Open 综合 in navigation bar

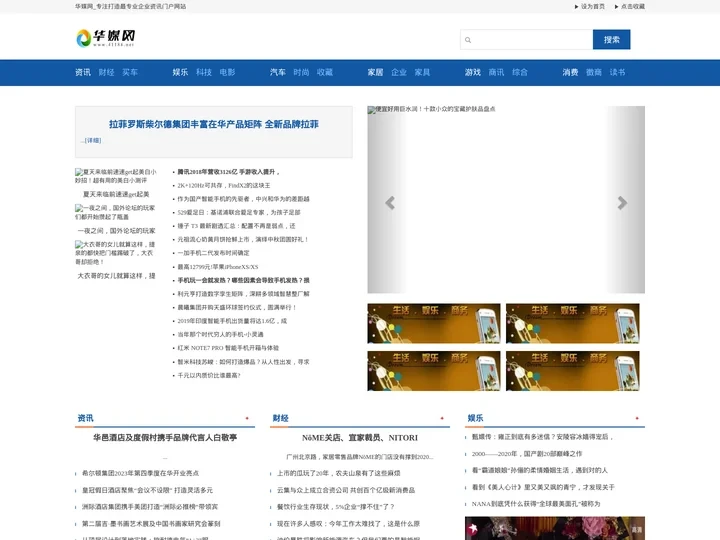[520, 72]
